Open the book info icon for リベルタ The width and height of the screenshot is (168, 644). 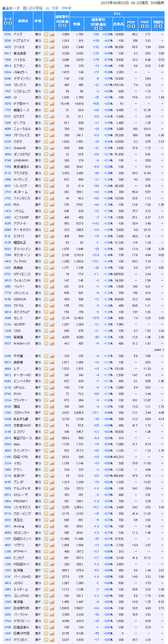click(x=46, y=47)
